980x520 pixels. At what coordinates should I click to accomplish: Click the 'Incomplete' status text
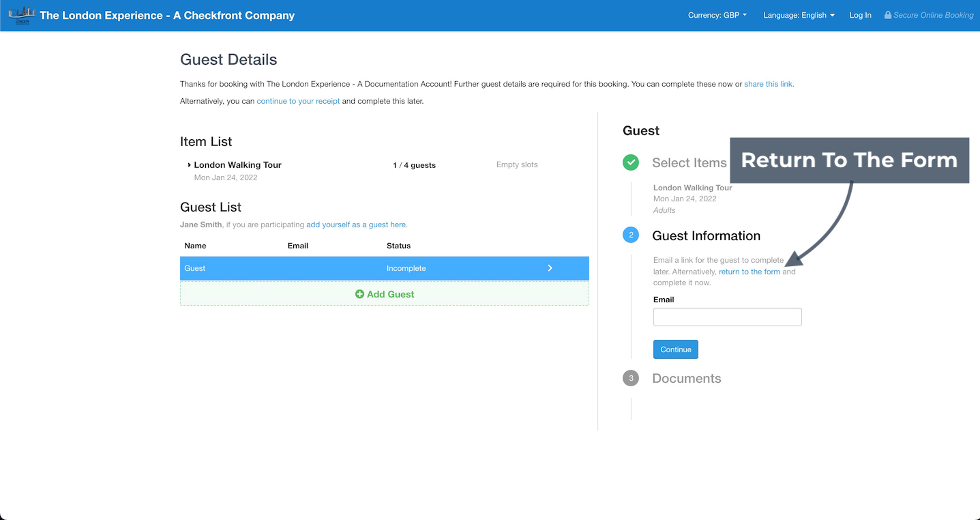[x=406, y=268]
